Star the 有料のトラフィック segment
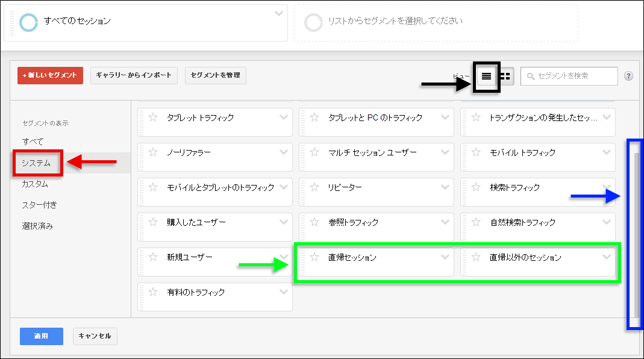The height and width of the screenshot is (359, 644). click(152, 292)
